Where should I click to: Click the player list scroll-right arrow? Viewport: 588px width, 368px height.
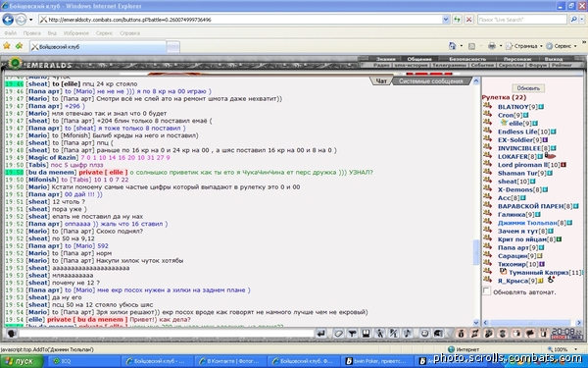coord(578,323)
